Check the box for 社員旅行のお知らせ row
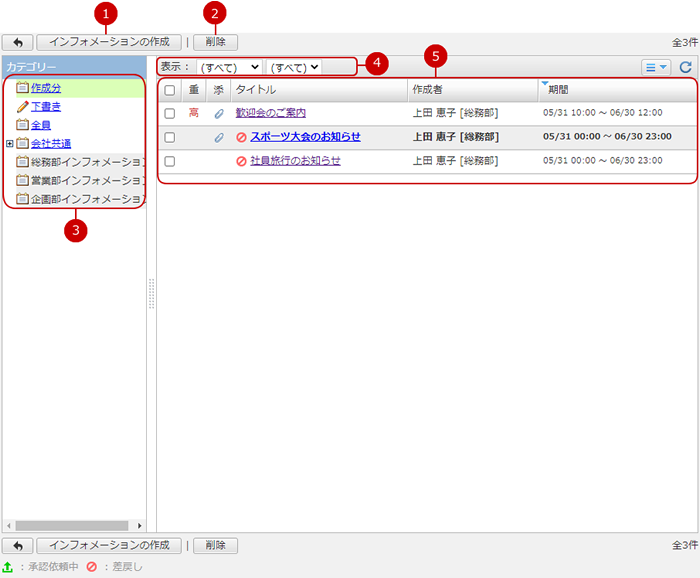The image size is (700, 578). tap(170, 161)
